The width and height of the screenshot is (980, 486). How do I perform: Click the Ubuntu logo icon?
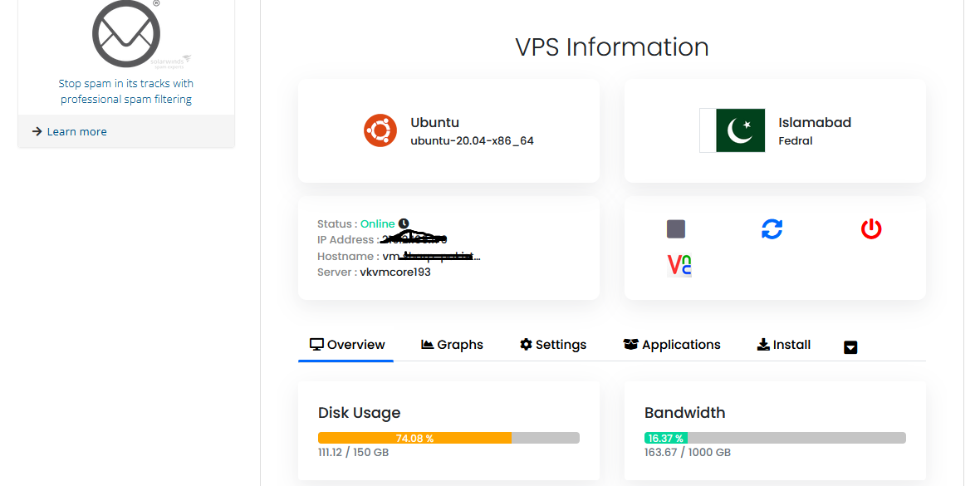tap(380, 130)
